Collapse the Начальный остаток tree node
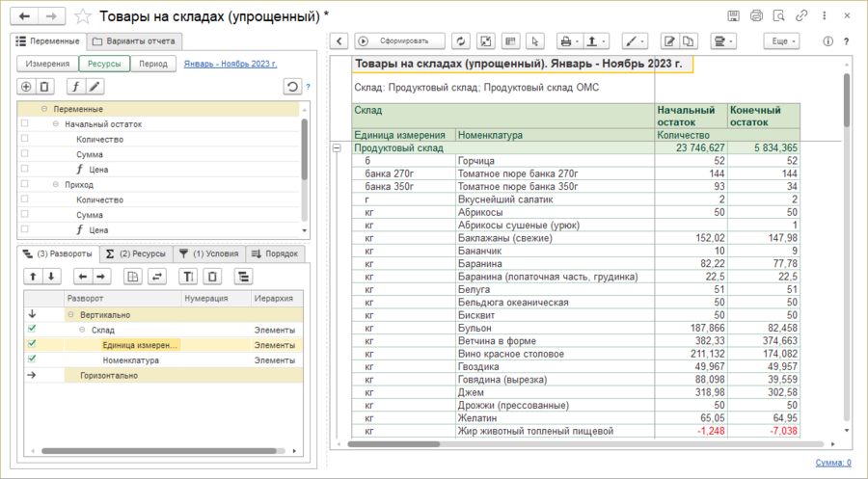868x479 pixels. coord(56,124)
